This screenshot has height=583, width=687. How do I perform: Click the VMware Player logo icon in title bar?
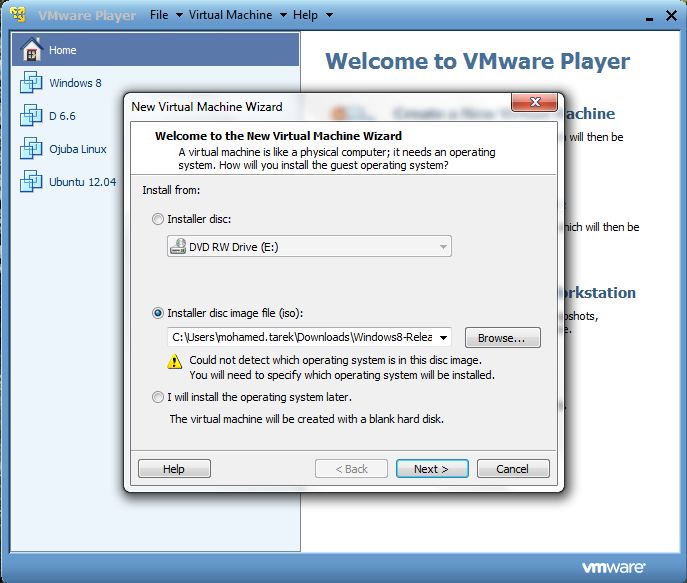click(x=18, y=14)
